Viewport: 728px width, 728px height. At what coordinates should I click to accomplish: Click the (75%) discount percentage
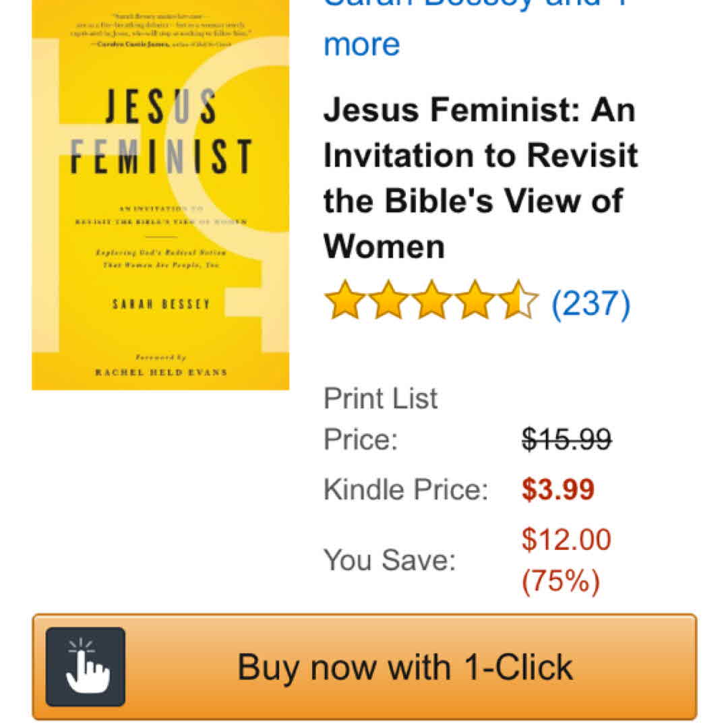pyautogui.click(x=561, y=581)
